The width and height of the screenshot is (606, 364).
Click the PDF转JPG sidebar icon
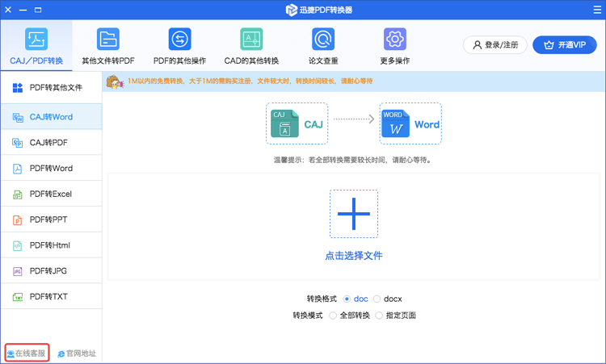18,271
